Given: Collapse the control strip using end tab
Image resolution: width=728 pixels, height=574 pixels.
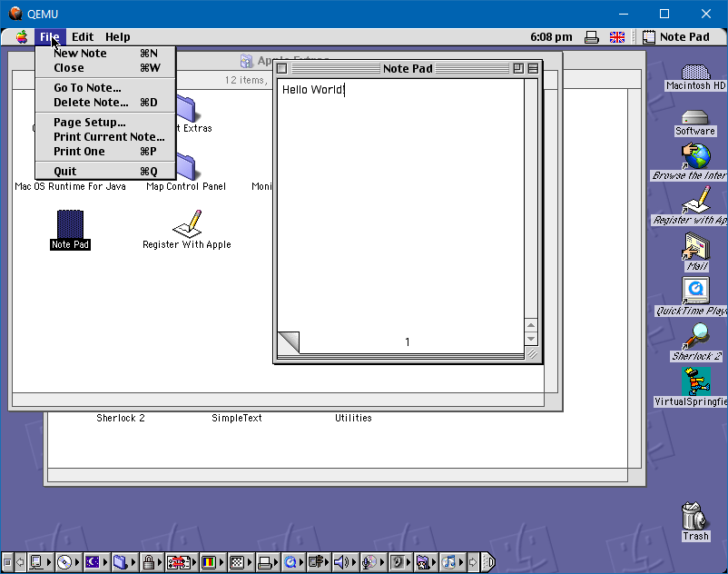Looking at the screenshot, I should pyautogui.click(x=488, y=562).
